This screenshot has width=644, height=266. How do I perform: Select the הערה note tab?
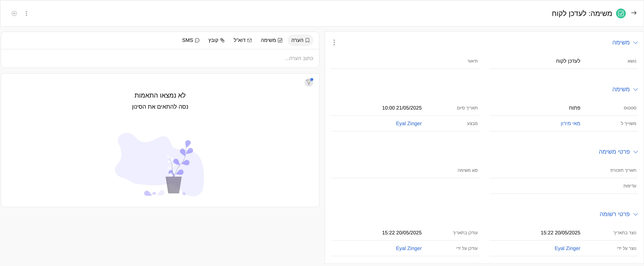(x=300, y=40)
